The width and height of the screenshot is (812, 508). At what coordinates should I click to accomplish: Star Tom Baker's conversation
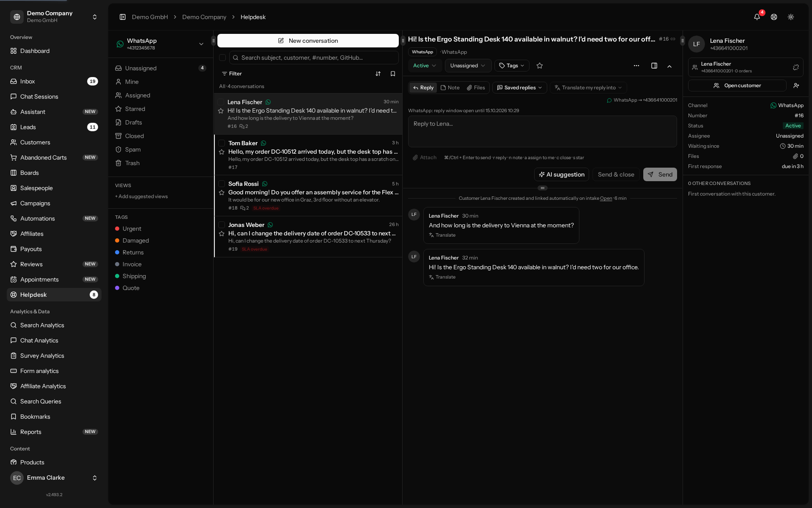(222, 152)
